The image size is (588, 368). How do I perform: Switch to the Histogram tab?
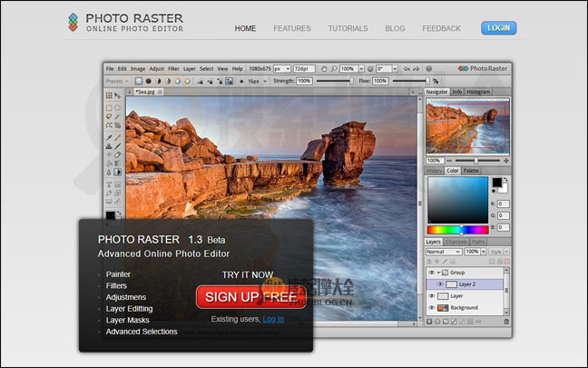click(x=478, y=92)
